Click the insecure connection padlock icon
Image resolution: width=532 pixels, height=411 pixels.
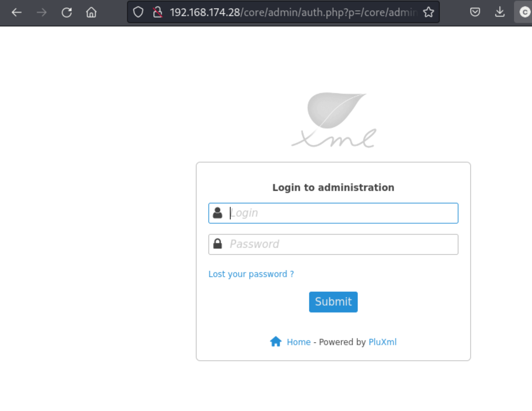coord(157,12)
